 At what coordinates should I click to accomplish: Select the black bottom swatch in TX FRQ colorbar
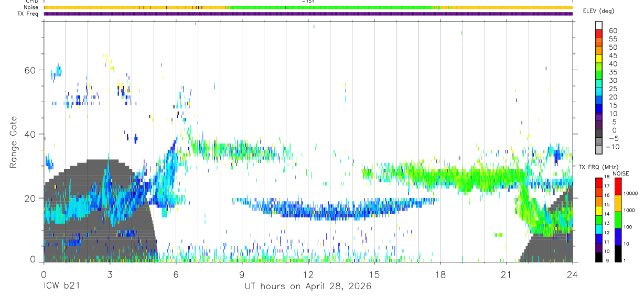[x=599, y=257]
